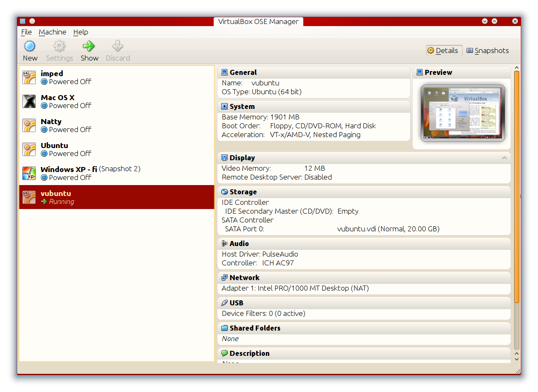Click the Network section icon
The width and height of the screenshot is (538, 392).
coord(225,278)
